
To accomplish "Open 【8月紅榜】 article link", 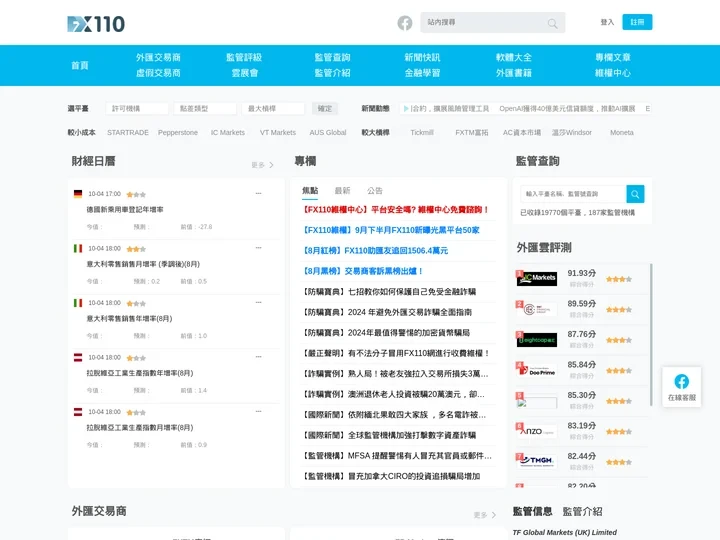I will 375,251.
